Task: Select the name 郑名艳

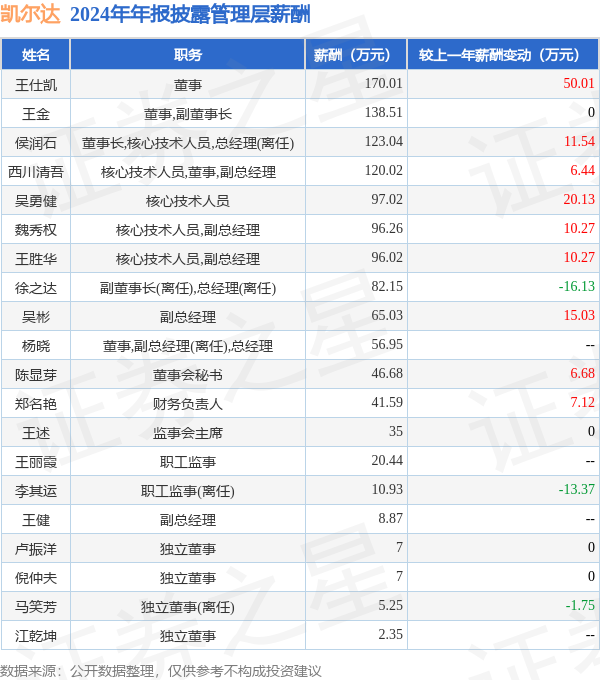Action: (36, 404)
